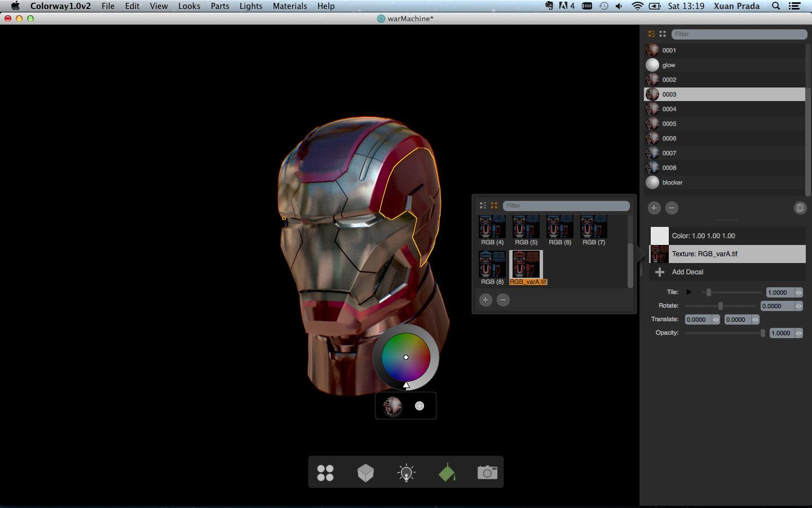This screenshot has height=508, width=812.
Task: Add a new material with plus button
Action: tap(654, 208)
